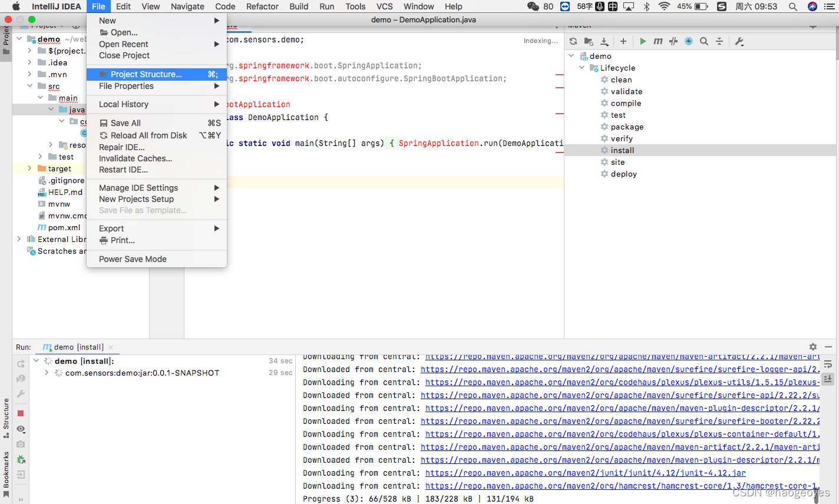Collapse the demo node in Maven panel
The width and height of the screenshot is (839, 504).
[x=571, y=56]
